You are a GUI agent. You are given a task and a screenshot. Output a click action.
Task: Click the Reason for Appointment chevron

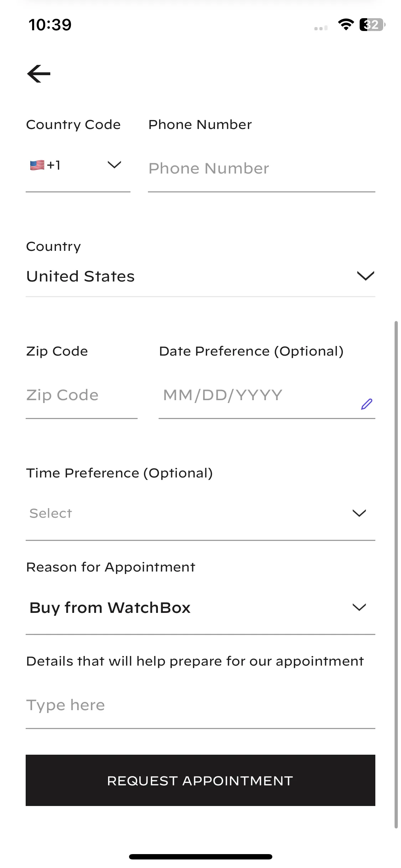(x=359, y=607)
